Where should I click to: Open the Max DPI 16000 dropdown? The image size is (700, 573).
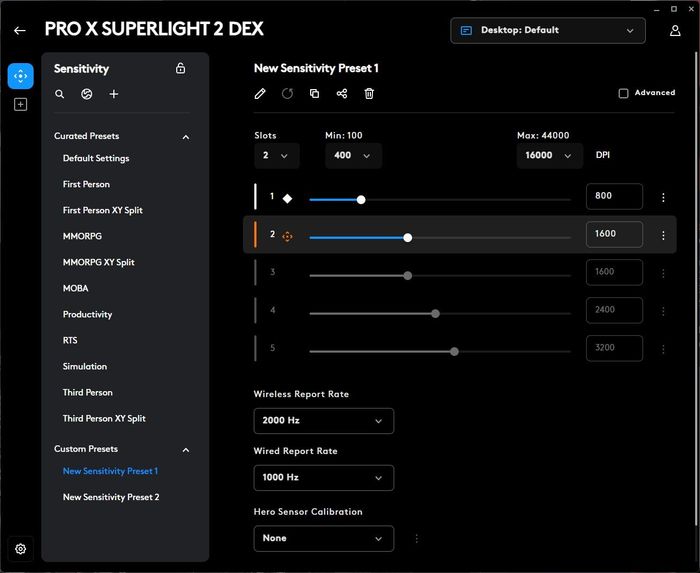click(x=550, y=156)
